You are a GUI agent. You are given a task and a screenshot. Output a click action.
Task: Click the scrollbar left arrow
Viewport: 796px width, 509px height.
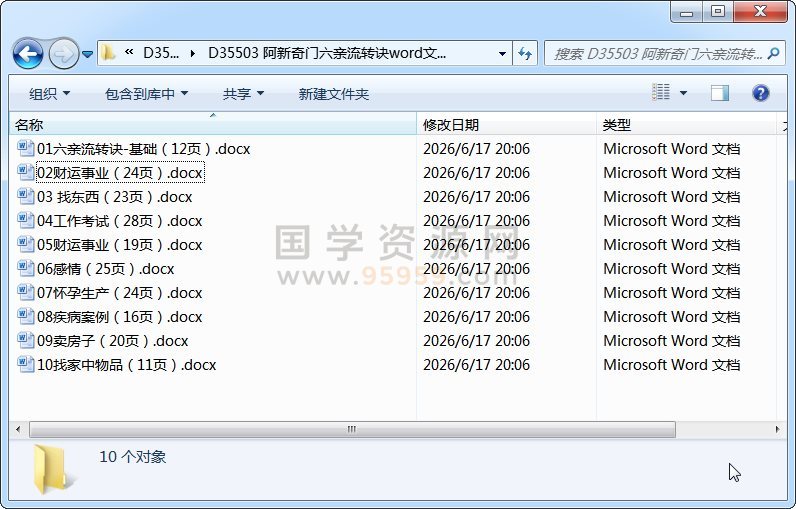[18, 429]
